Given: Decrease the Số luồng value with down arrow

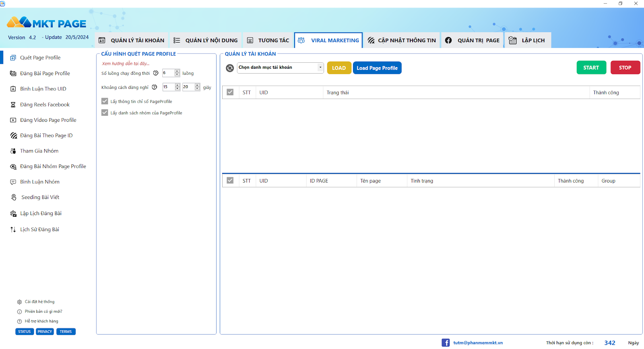Looking at the screenshot, I should click(x=177, y=75).
